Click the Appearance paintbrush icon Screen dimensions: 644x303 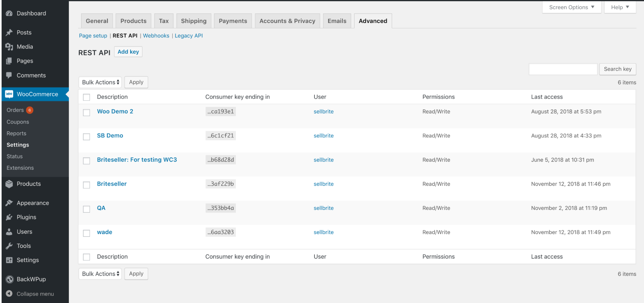9,203
